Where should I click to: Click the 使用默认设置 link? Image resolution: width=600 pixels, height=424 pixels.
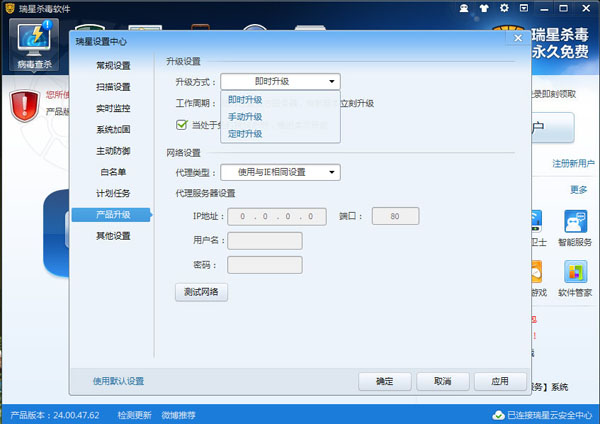click(x=118, y=381)
